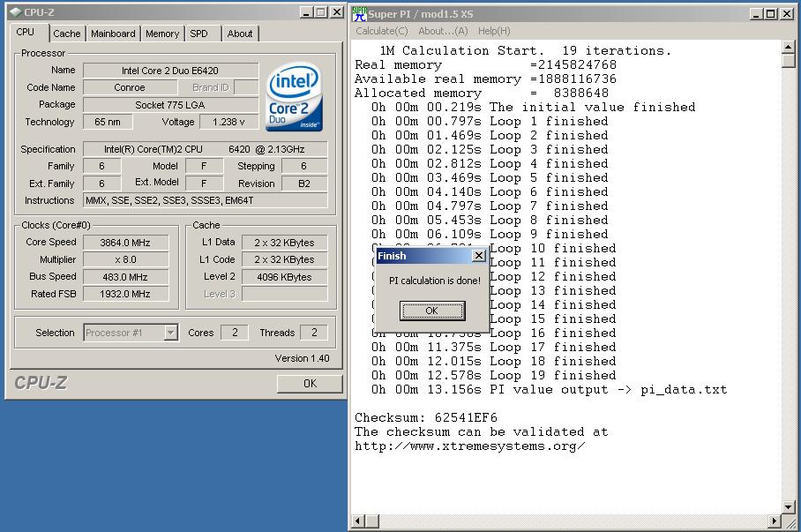Click the Revision value 'B2'
Image resolution: width=801 pixels, height=532 pixels.
click(x=304, y=184)
